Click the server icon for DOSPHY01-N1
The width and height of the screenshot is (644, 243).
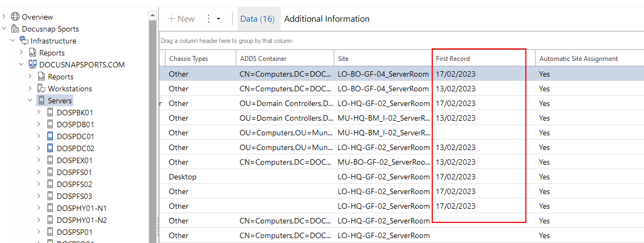[50, 207]
